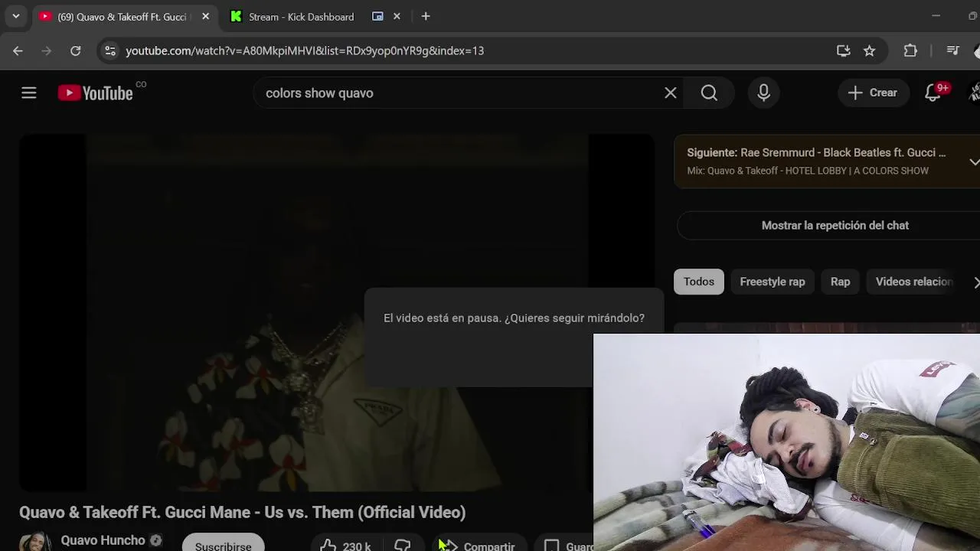The image size is (980, 551).
Task: Select the Todos filter chip
Action: [x=698, y=282]
